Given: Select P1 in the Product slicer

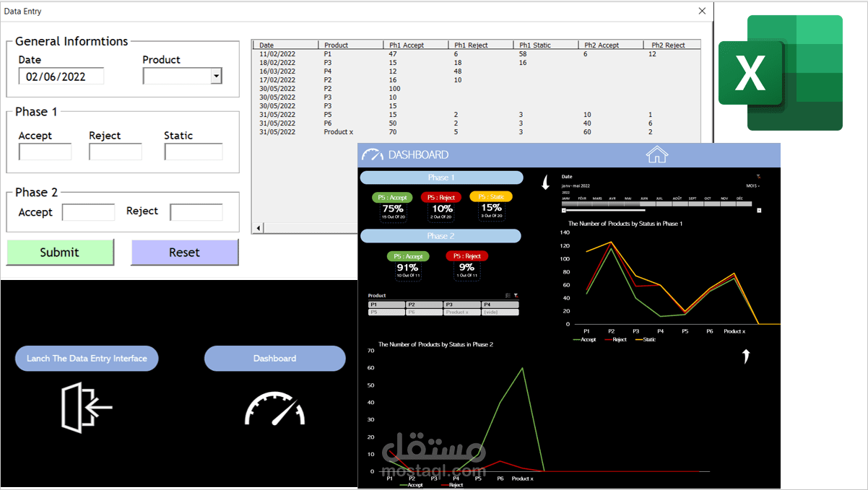Looking at the screenshot, I should (x=386, y=305).
